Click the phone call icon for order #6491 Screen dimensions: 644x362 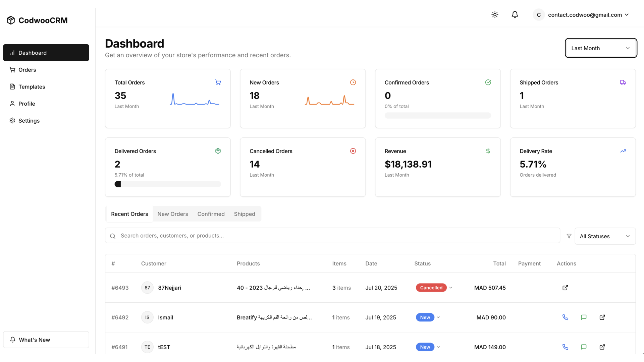click(565, 347)
